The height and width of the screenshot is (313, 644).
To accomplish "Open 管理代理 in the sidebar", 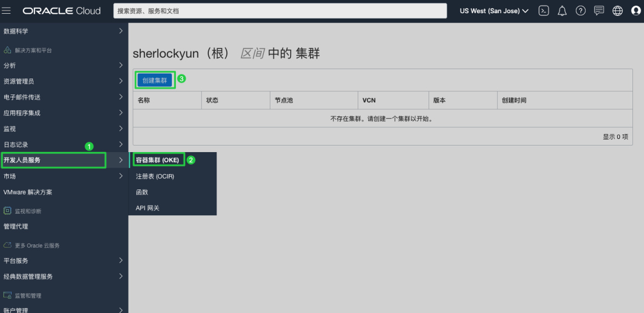I will tap(16, 226).
